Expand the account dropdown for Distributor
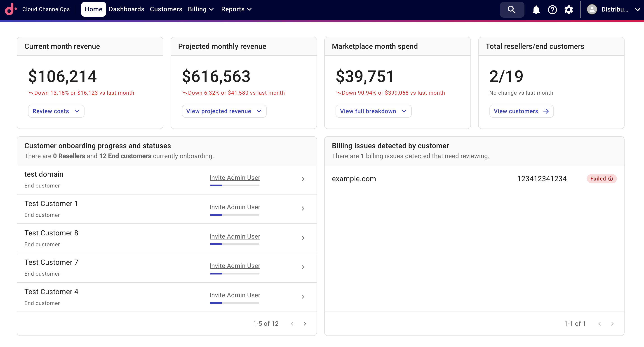The height and width of the screenshot is (347, 644). pyautogui.click(x=638, y=9)
